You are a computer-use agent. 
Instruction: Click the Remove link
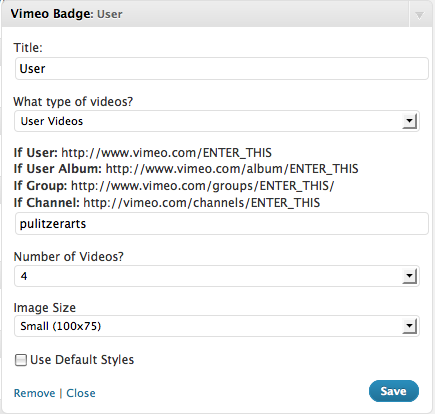pos(34,393)
